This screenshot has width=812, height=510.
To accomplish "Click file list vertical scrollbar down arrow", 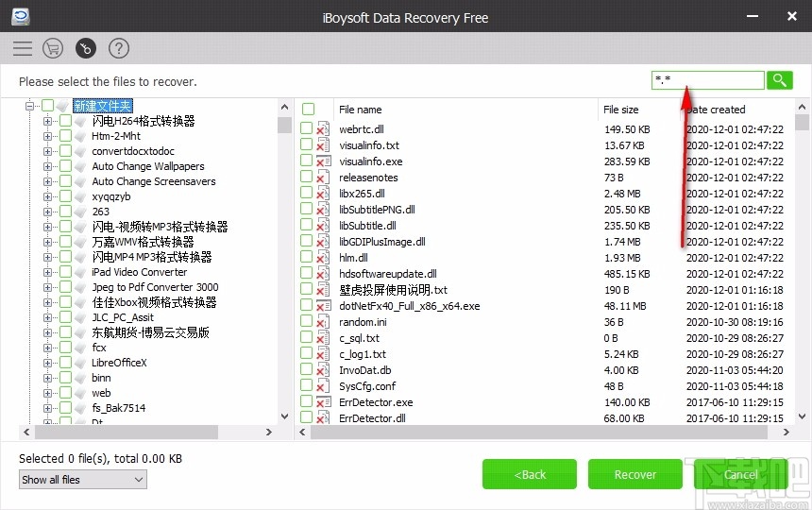I will click(x=802, y=416).
